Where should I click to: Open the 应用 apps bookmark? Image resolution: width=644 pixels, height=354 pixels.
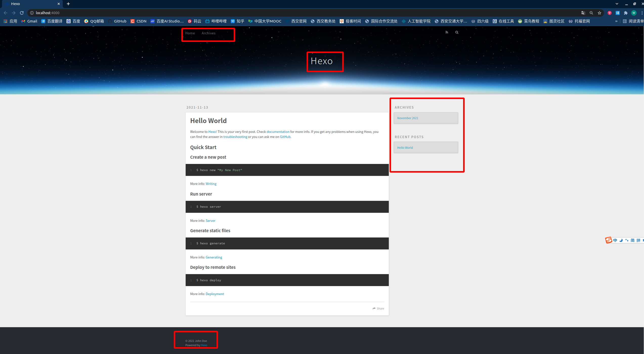10,21
